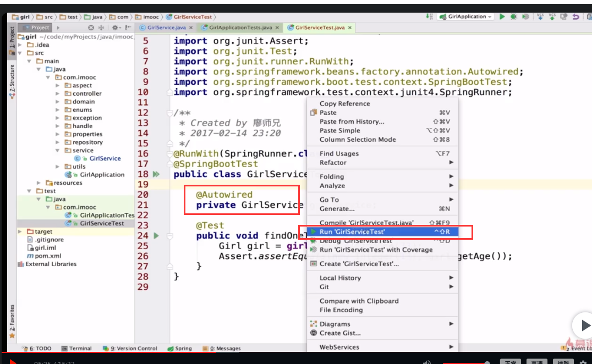This screenshot has width=592, height=364.
Task: Choose Create Gist... in context menu
Action: click(382, 333)
